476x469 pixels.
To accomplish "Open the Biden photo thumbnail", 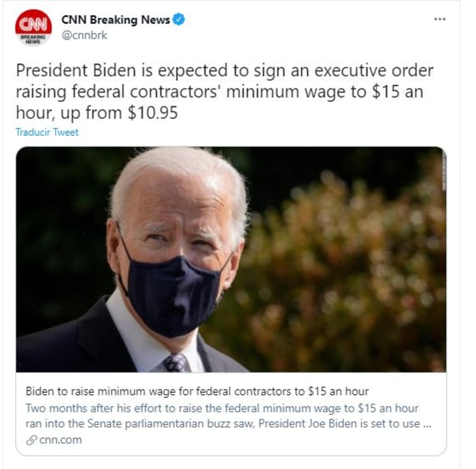I will click(231, 260).
